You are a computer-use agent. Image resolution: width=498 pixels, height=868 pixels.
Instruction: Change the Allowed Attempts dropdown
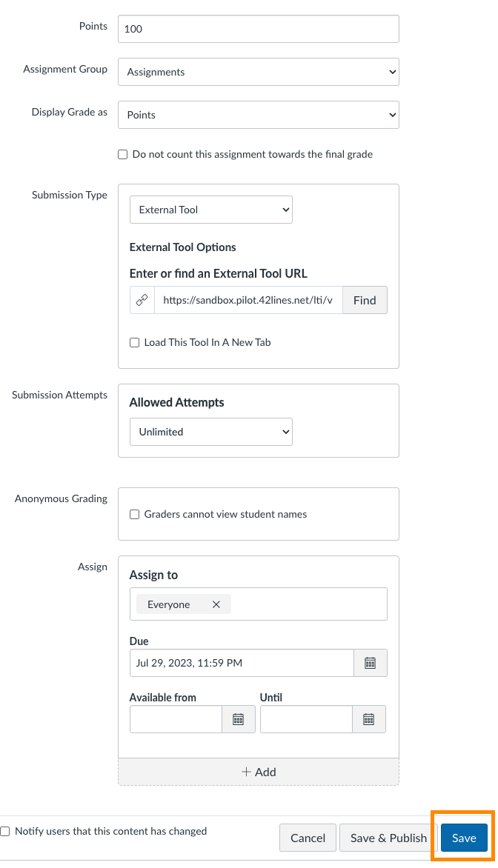[210, 431]
